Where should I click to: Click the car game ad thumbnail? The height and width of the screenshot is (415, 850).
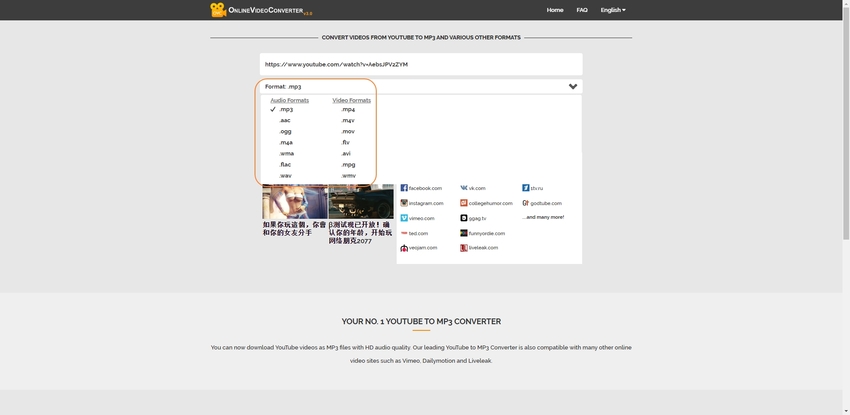click(x=361, y=202)
